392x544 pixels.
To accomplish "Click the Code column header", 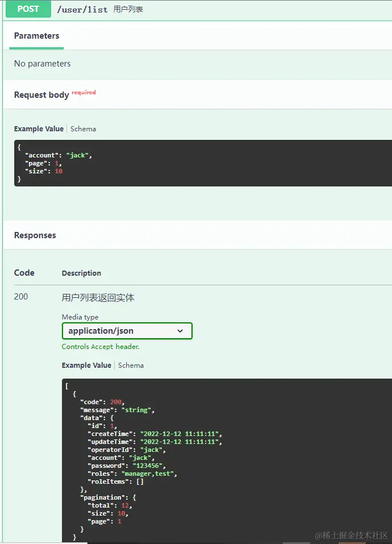I will pos(24,273).
